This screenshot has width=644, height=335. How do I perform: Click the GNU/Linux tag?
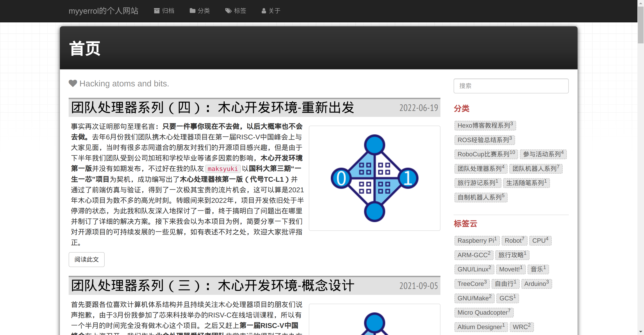[474, 269]
